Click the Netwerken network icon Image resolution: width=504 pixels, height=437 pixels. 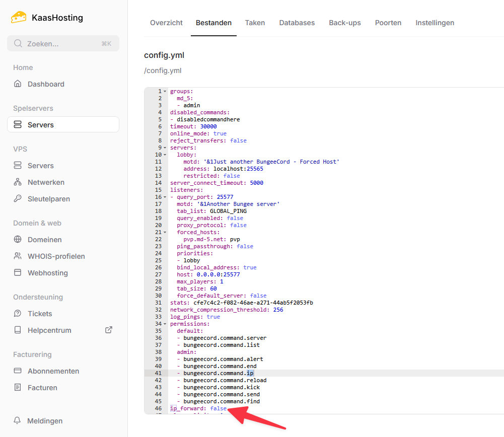tap(18, 182)
